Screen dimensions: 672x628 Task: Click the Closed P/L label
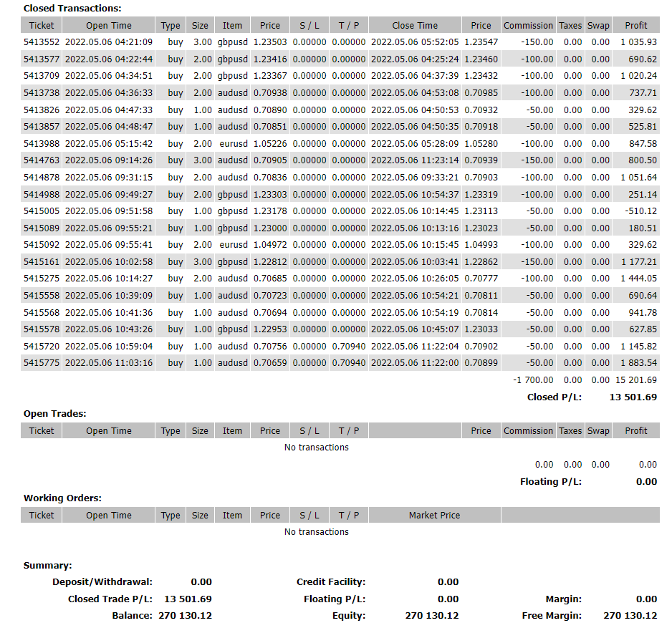(x=554, y=397)
